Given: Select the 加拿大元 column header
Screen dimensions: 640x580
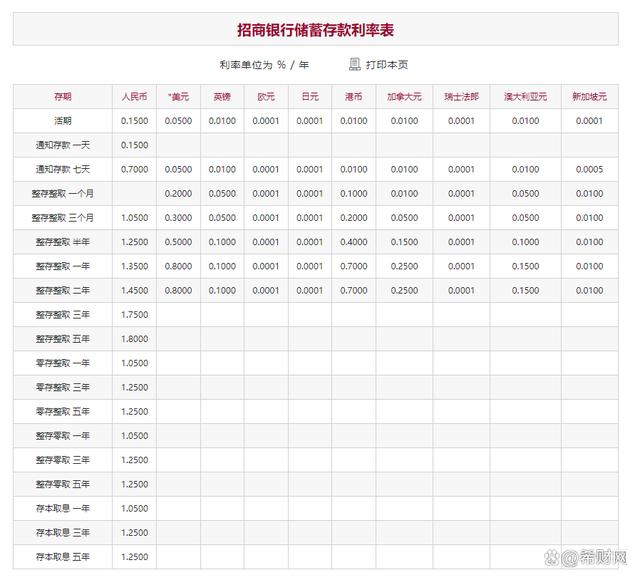Looking at the screenshot, I should [404, 97].
